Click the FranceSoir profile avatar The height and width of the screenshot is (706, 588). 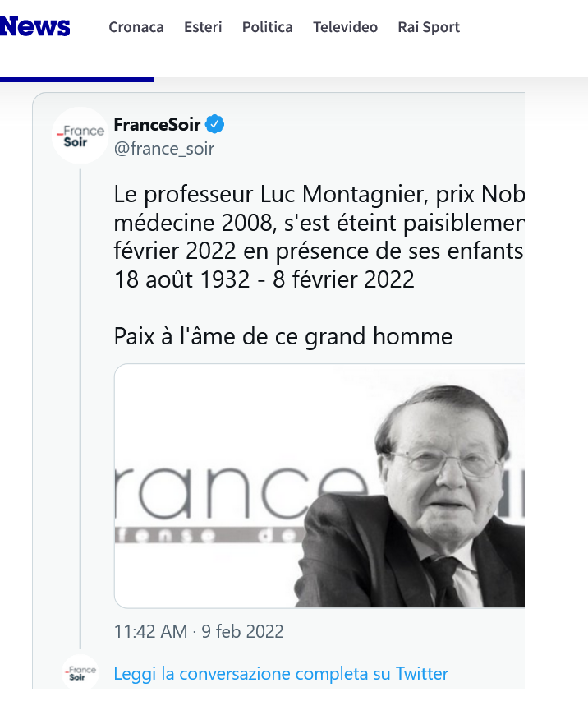tap(80, 136)
